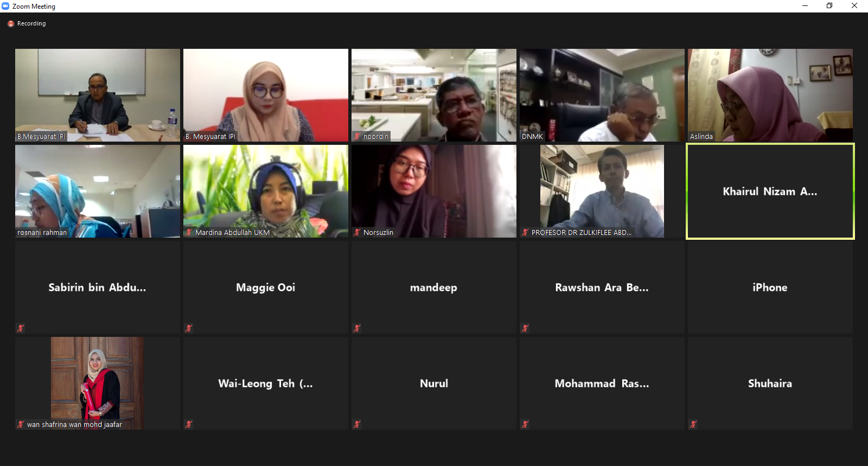The width and height of the screenshot is (868, 466).
Task: Click muted mic icon on Shuhaira tile
Action: pyautogui.click(x=693, y=424)
